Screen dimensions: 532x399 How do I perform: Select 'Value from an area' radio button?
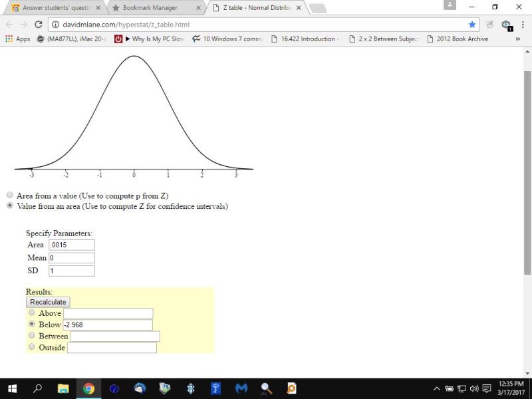tap(10, 205)
